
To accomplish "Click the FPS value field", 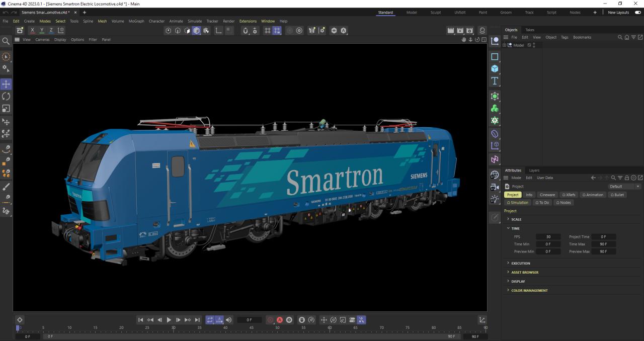I will (548, 236).
